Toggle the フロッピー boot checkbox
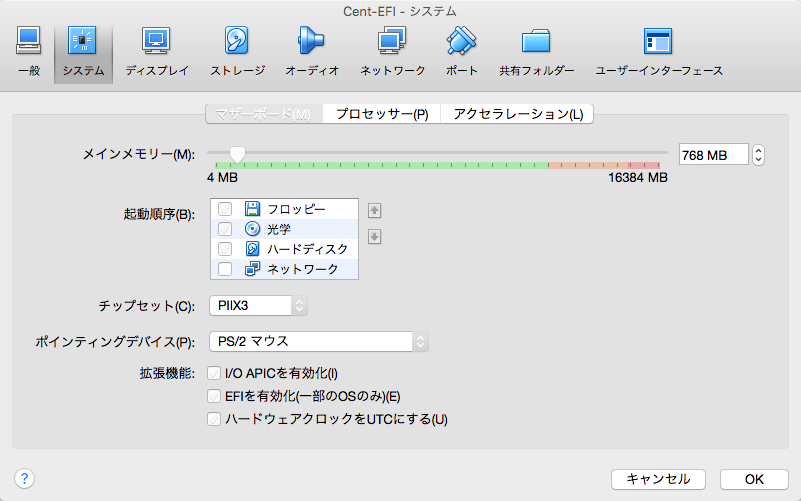 click(225, 209)
